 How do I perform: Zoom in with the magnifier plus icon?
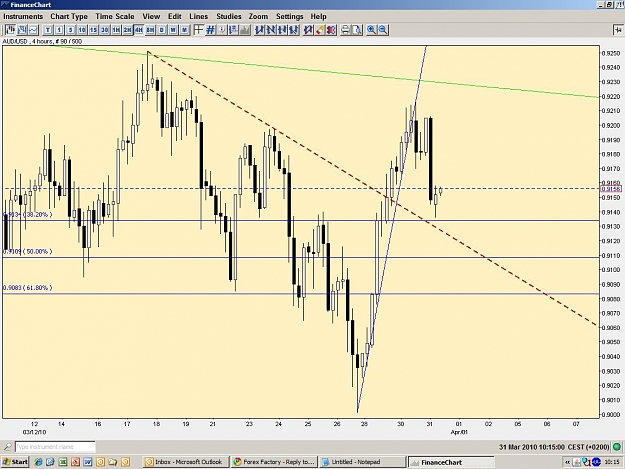click(x=371, y=30)
